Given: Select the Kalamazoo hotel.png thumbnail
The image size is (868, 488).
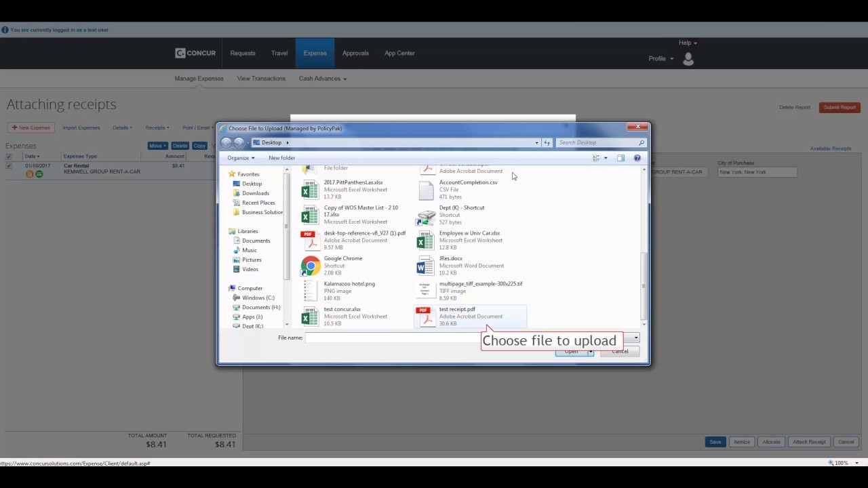Looking at the screenshot, I should tap(310, 291).
